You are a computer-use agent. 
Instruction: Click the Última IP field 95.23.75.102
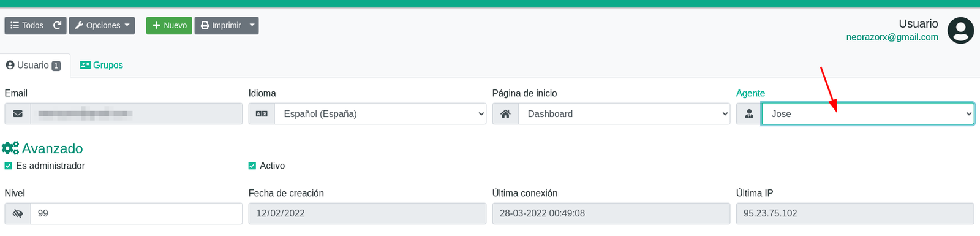tap(855, 213)
